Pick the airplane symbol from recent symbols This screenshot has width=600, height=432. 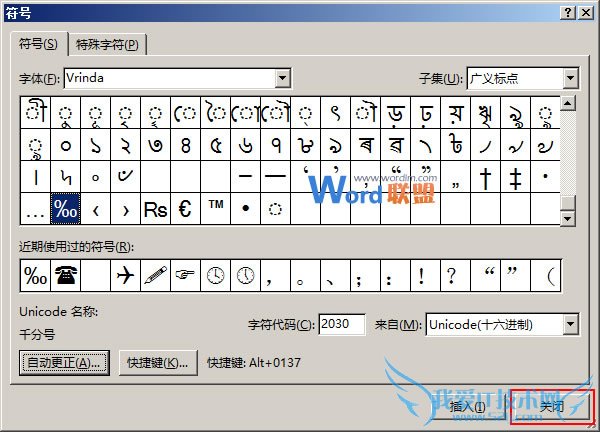click(126, 276)
